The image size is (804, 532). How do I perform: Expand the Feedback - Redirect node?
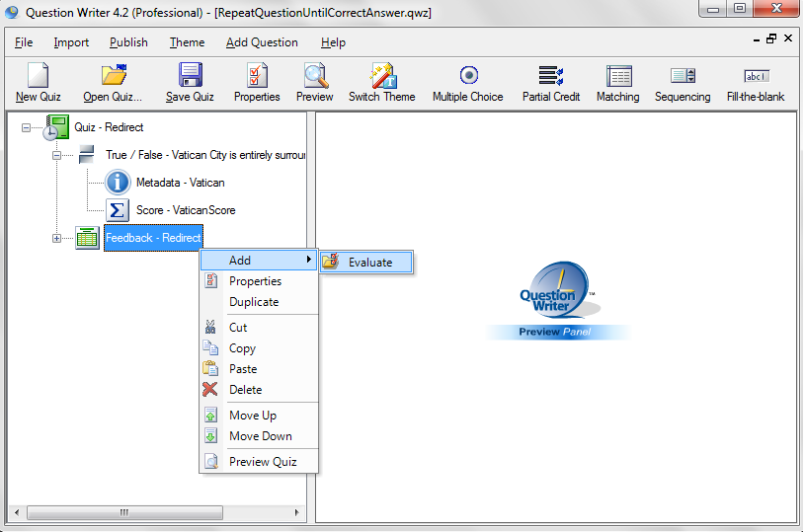tap(57, 238)
